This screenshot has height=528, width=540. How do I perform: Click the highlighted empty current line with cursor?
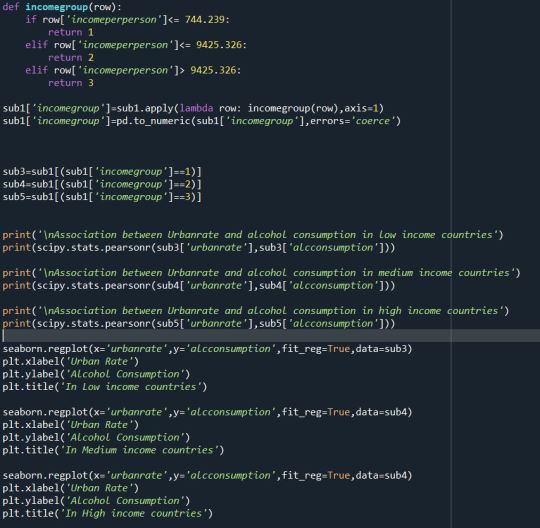click(270, 336)
